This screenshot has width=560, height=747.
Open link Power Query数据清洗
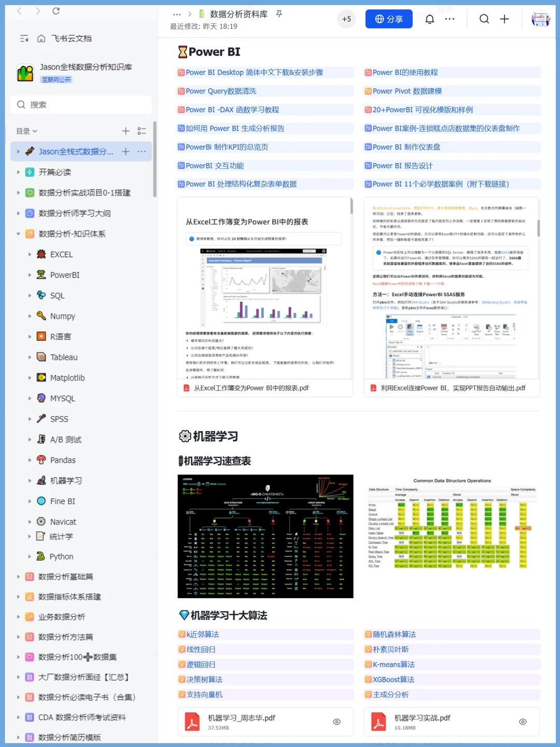point(221,91)
